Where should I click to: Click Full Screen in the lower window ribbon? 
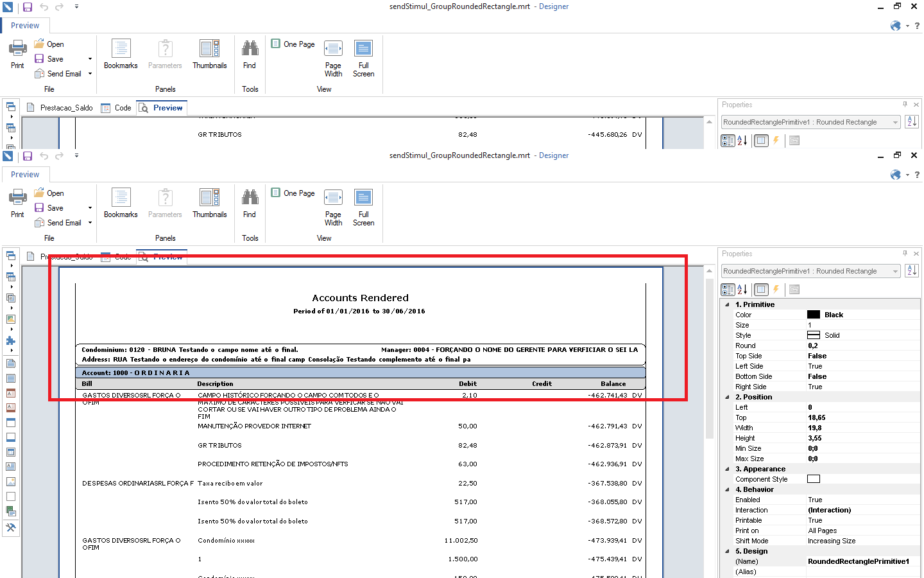pos(363,207)
